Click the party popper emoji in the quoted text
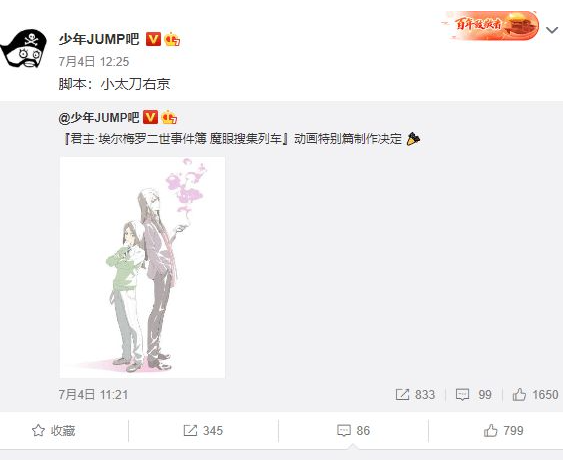The image size is (563, 460). (413, 139)
